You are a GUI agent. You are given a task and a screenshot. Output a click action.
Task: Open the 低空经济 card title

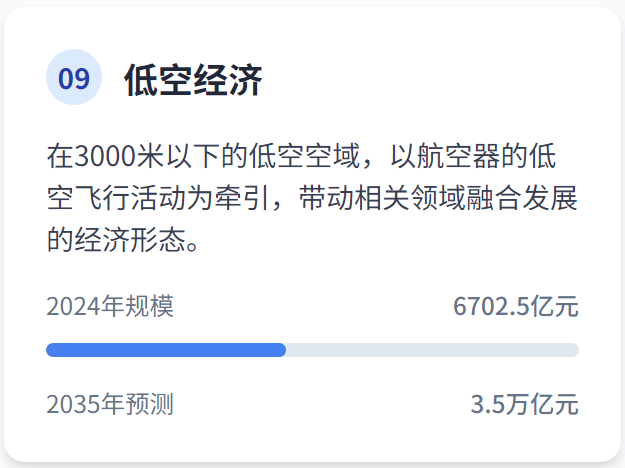[193, 80]
